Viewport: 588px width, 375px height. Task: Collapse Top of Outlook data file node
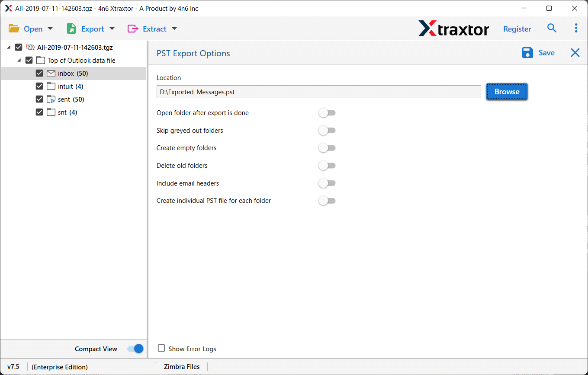(x=19, y=61)
